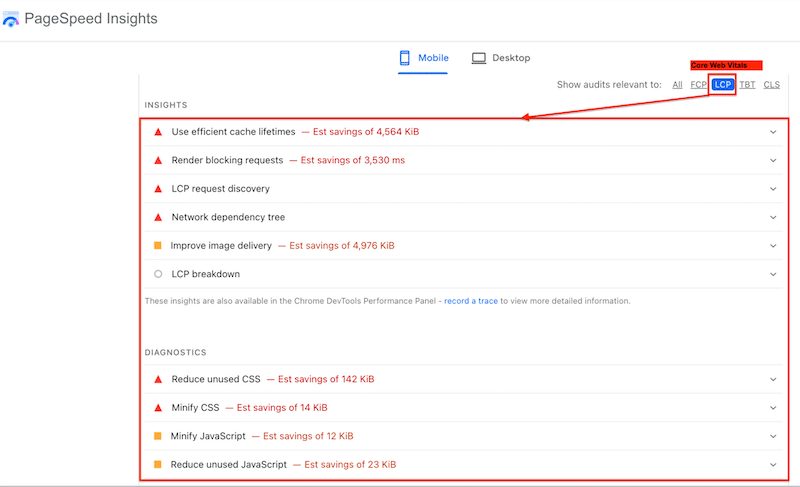
Task: Click red triangle beside LCP request discovery
Action: [x=158, y=189]
